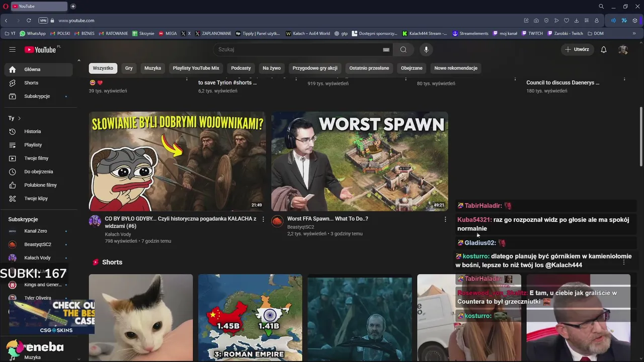This screenshot has height=362, width=644.
Task: Open the notifications bell
Action: click(604, 49)
